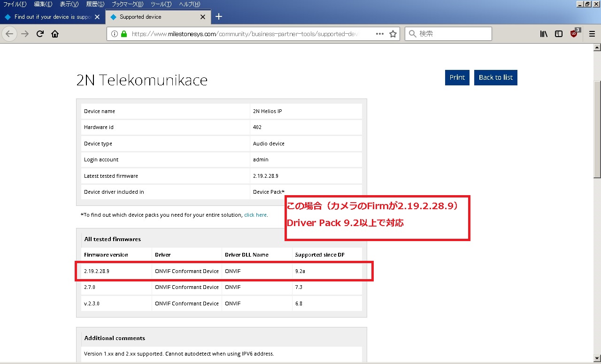This screenshot has height=364, width=601.
Task: Open the Library bookmarks panel
Action: click(544, 34)
